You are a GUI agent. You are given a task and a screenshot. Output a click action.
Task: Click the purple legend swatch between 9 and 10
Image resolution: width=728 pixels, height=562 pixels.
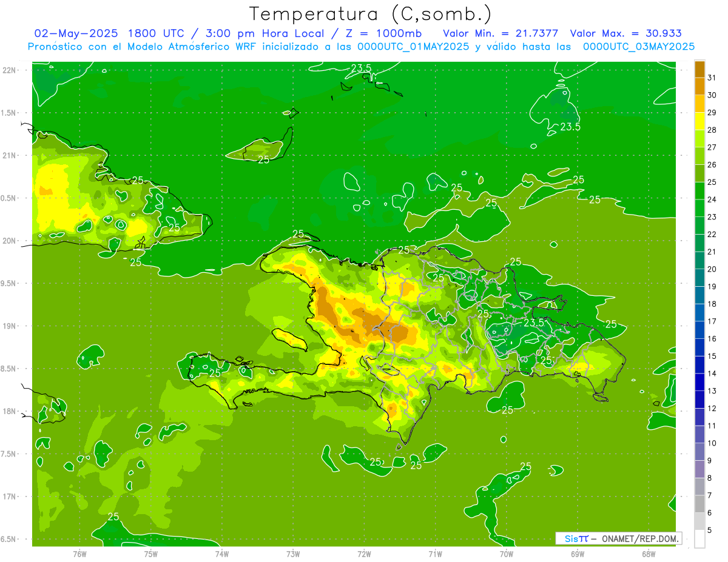pyautogui.click(x=699, y=452)
